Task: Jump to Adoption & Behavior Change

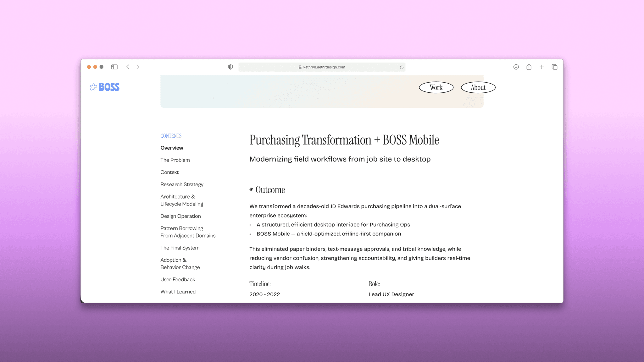Action: (180, 264)
